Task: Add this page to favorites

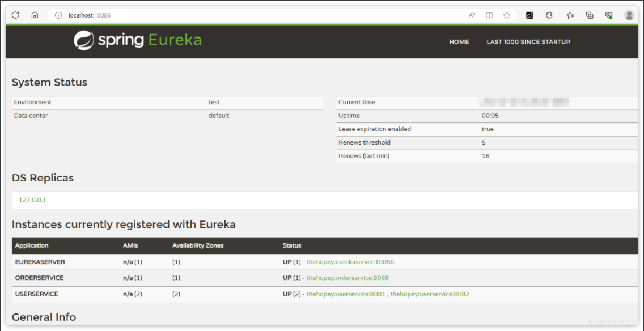Action: pyautogui.click(x=507, y=15)
